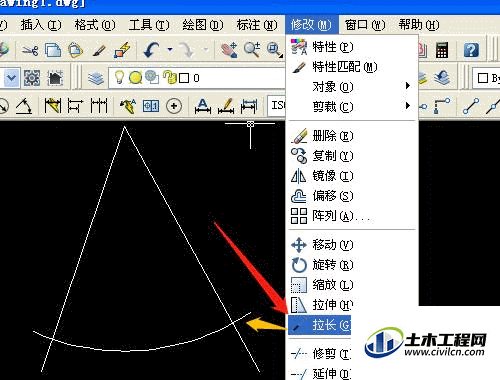Select the Pan realtime hand icon
Screen dimensions: 500x380
(229, 50)
